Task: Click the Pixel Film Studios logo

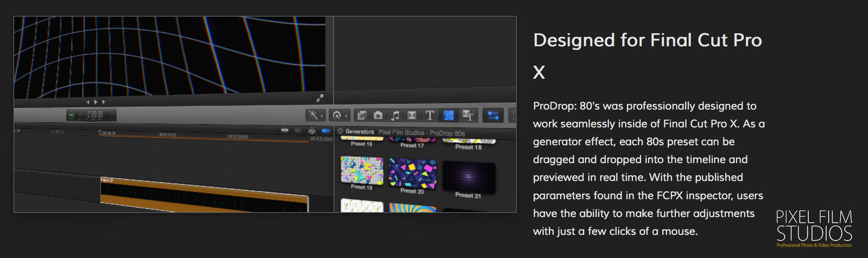Action: pyautogui.click(x=814, y=229)
